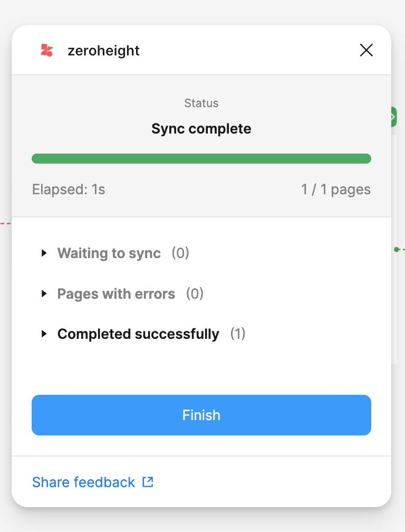
Task: Click the green chevron button at the right edge
Action: (x=393, y=117)
